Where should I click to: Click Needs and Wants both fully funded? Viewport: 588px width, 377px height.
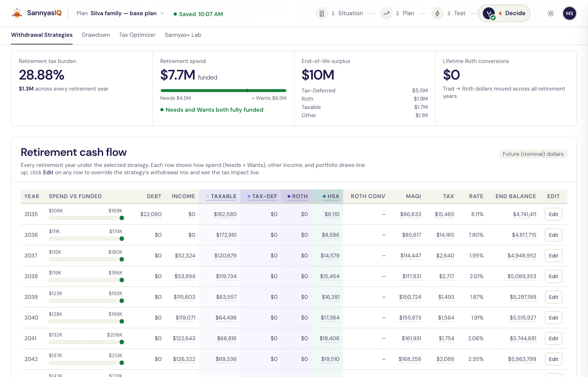pos(212,110)
